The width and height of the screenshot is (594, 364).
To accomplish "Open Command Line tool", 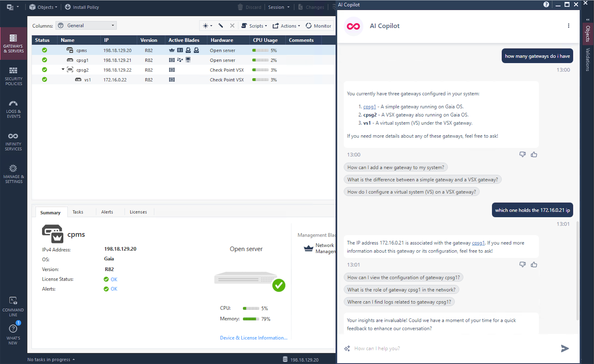I will [x=13, y=306].
